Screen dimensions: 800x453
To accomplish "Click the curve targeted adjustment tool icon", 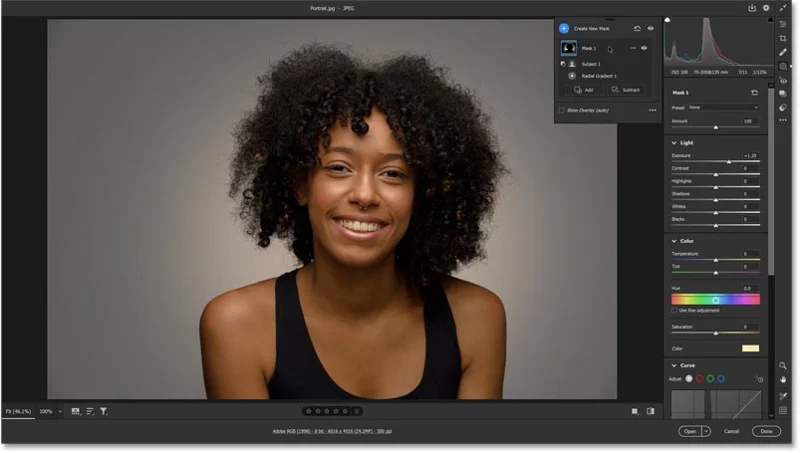I will pos(759,379).
